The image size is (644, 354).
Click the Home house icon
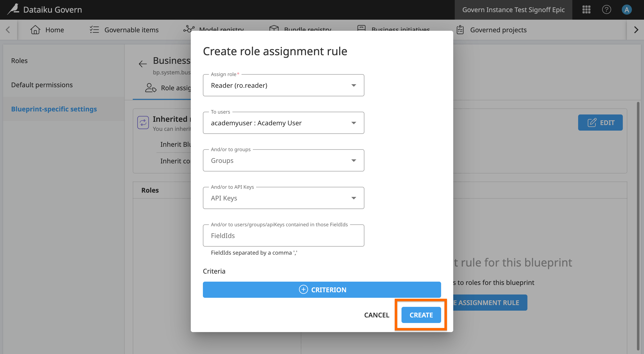(x=35, y=30)
